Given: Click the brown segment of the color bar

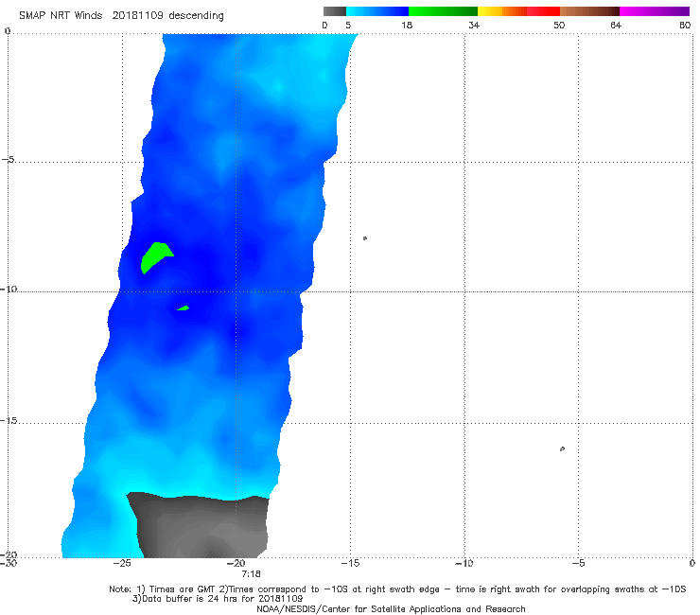Looking at the screenshot, I should click(589, 11).
